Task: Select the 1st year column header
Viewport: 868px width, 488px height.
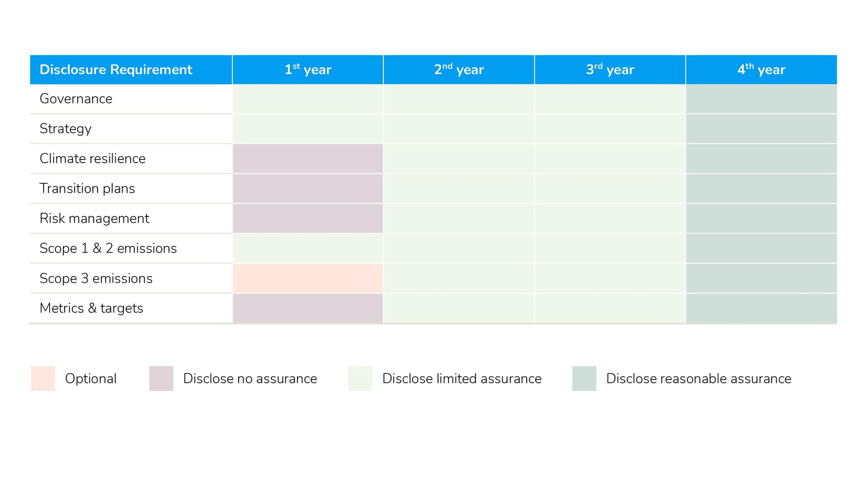Action: pyautogui.click(x=308, y=70)
